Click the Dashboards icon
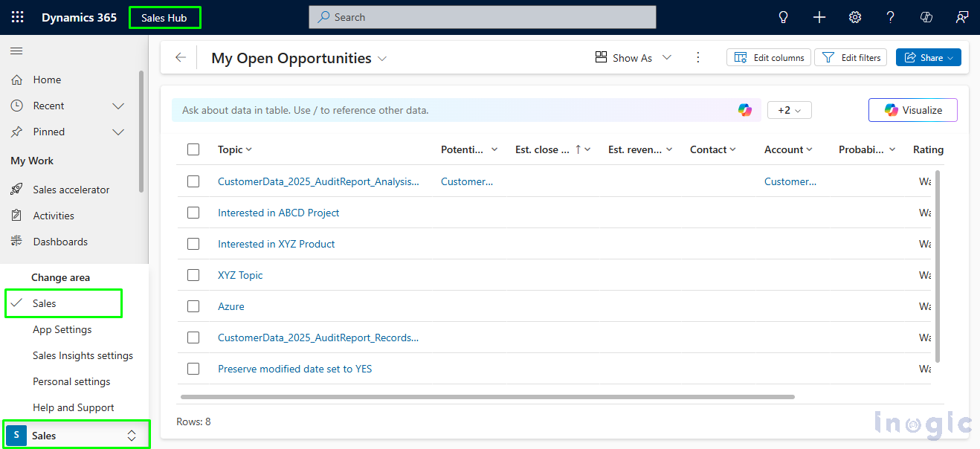 pyautogui.click(x=16, y=242)
